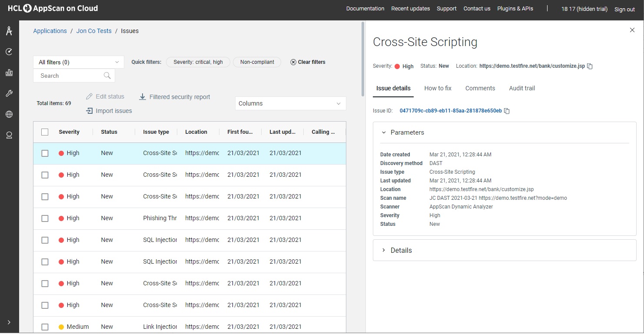Switch to the How to fix tab

pos(438,88)
